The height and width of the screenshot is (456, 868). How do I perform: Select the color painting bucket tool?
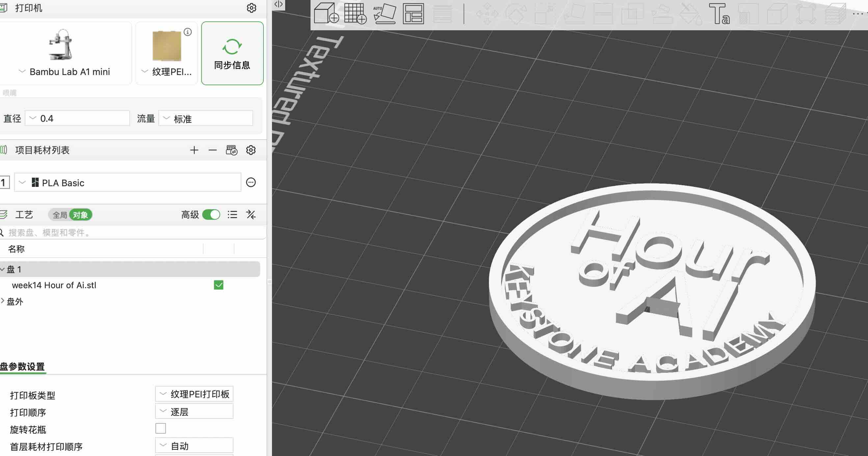690,13
